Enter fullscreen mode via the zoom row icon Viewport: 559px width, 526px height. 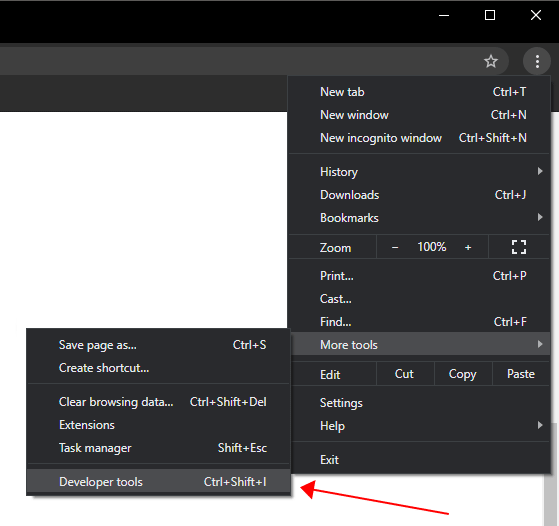519,247
